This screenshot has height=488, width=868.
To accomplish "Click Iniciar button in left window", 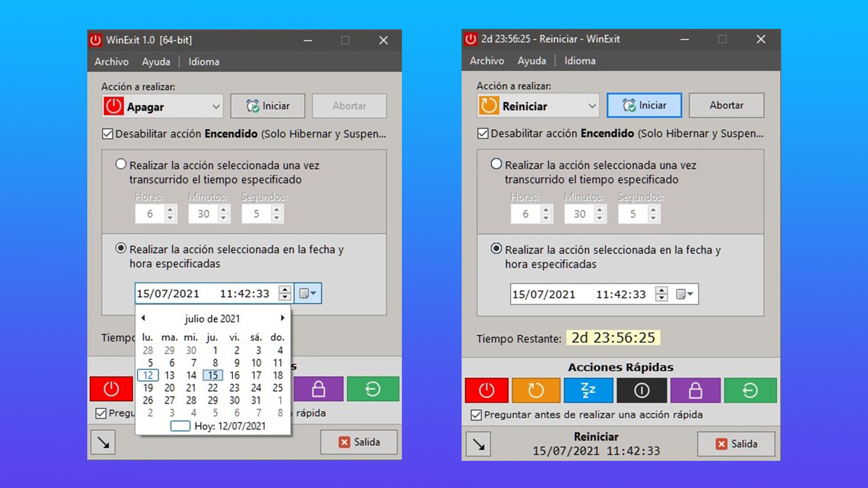I will (268, 106).
